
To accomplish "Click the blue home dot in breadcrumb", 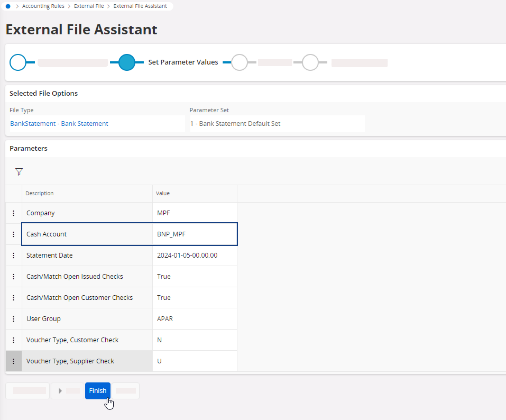I will (8, 6).
